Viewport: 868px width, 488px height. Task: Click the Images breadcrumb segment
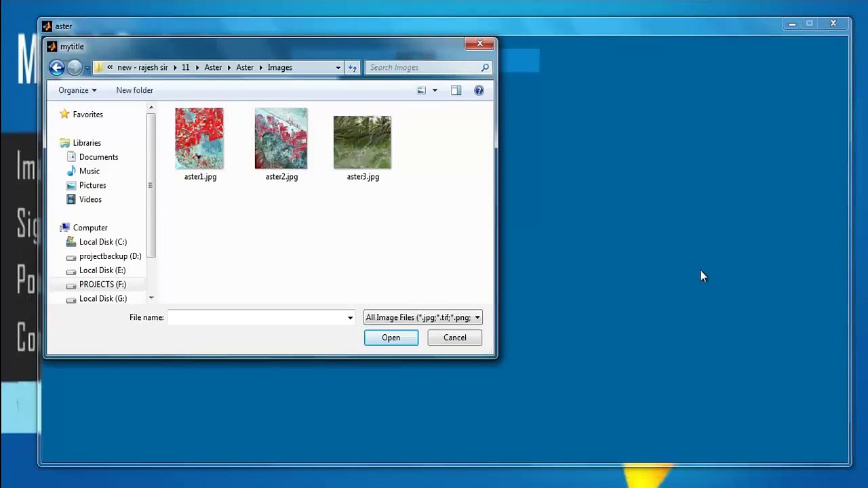(x=280, y=68)
